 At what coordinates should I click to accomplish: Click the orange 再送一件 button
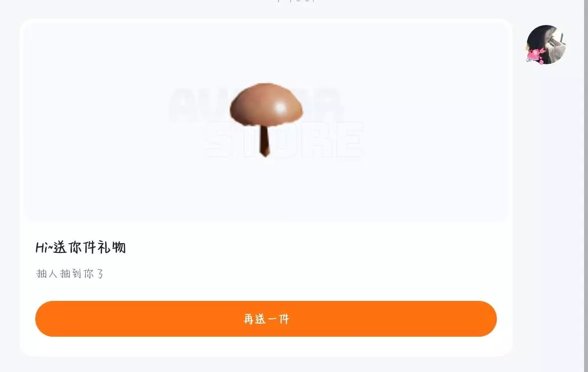point(266,319)
